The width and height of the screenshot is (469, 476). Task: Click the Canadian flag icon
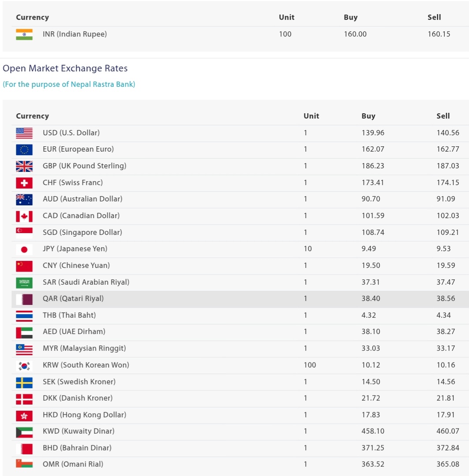point(24,216)
